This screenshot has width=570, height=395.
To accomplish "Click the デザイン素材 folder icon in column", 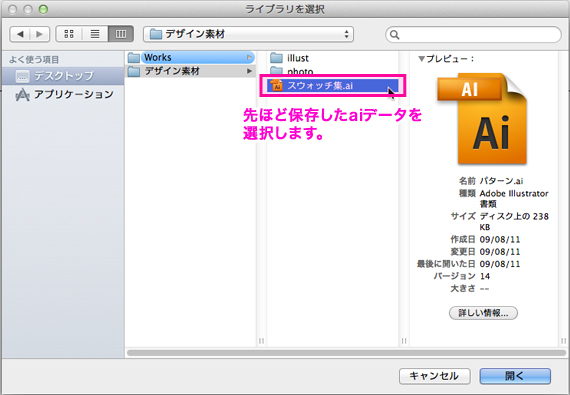I will tap(134, 71).
